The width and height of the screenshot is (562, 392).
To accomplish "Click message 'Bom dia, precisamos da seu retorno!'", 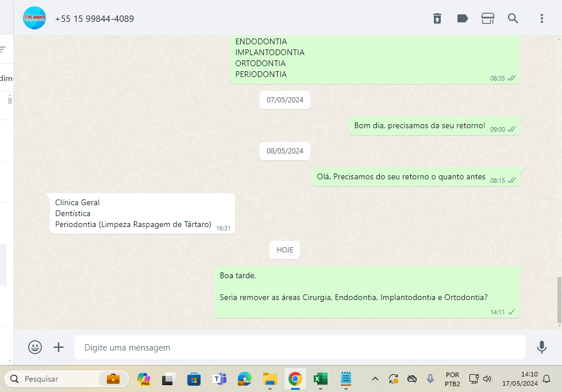I will 434,126.
